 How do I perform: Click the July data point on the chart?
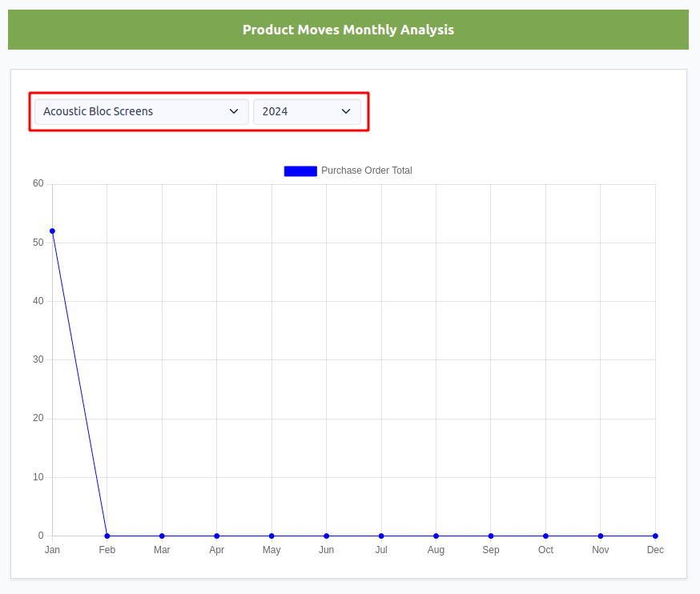click(381, 536)
